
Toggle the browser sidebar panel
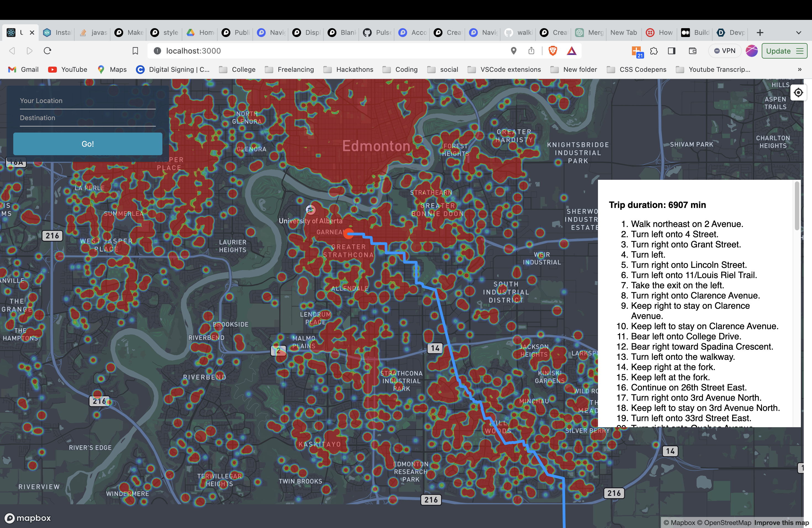coord(671,51)
